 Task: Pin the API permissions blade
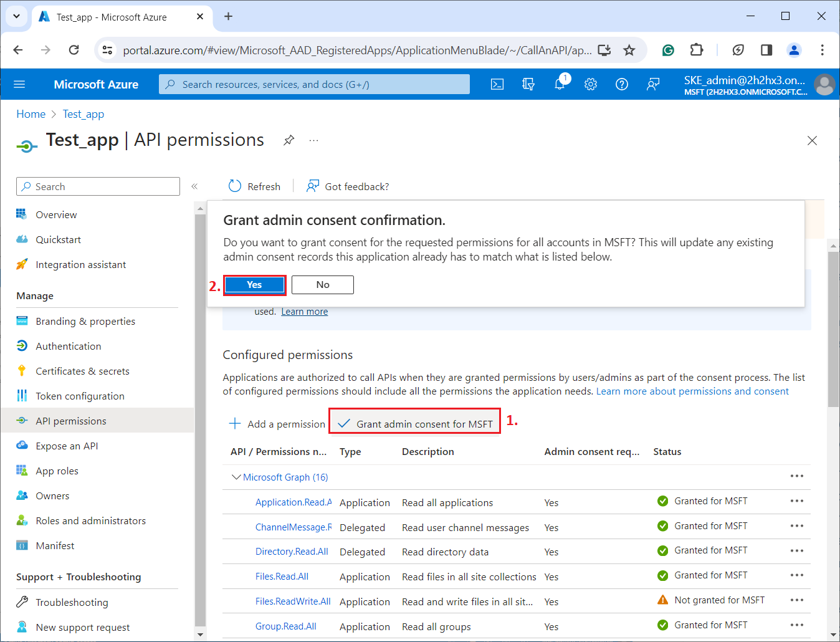[x=289, y=140]
